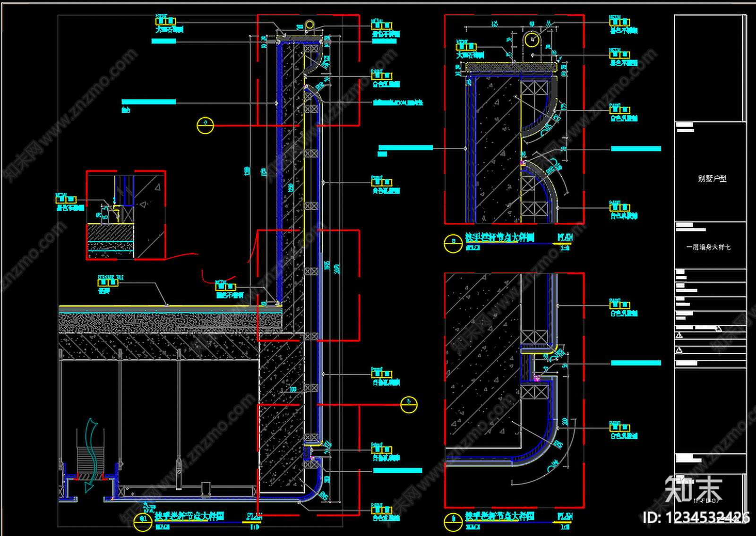Image resolution: width=756 pixels, height=536 pixels.
Task: Select the 一层墙身大样七 drawing name text
Action: tap(708, 247)
